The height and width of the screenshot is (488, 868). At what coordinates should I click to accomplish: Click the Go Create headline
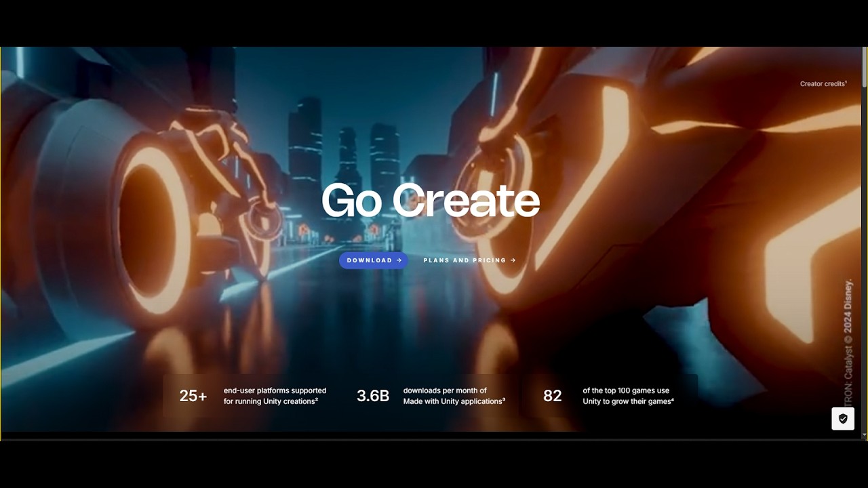(431, 201)
